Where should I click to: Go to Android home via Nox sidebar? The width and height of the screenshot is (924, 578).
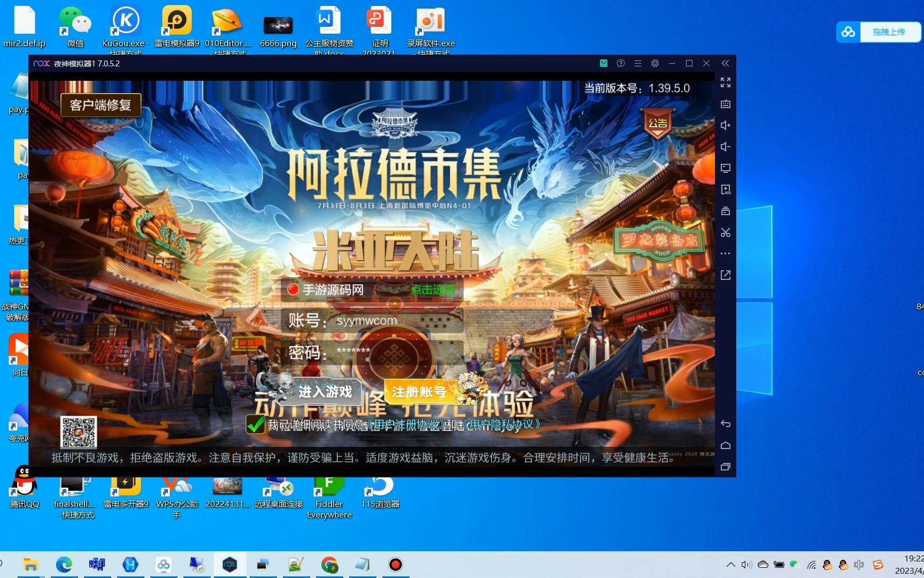[x=725, y=445]
